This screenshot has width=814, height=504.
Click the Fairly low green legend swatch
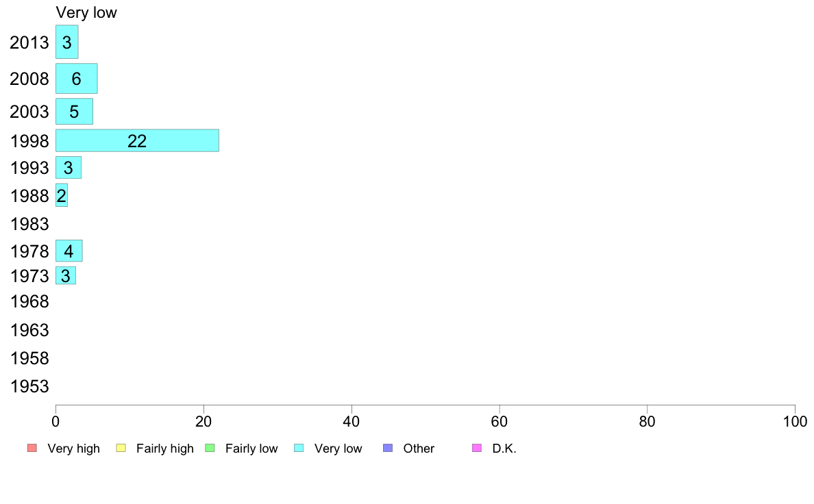pos(210,448)
